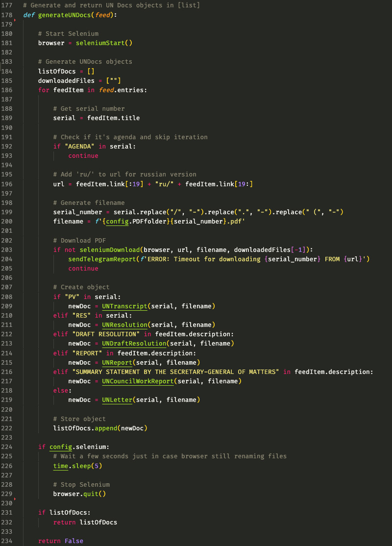Click line number 224 in the gutter
Image resolution: width=392 pixels, height=546 pixels.
click(6, 447)
